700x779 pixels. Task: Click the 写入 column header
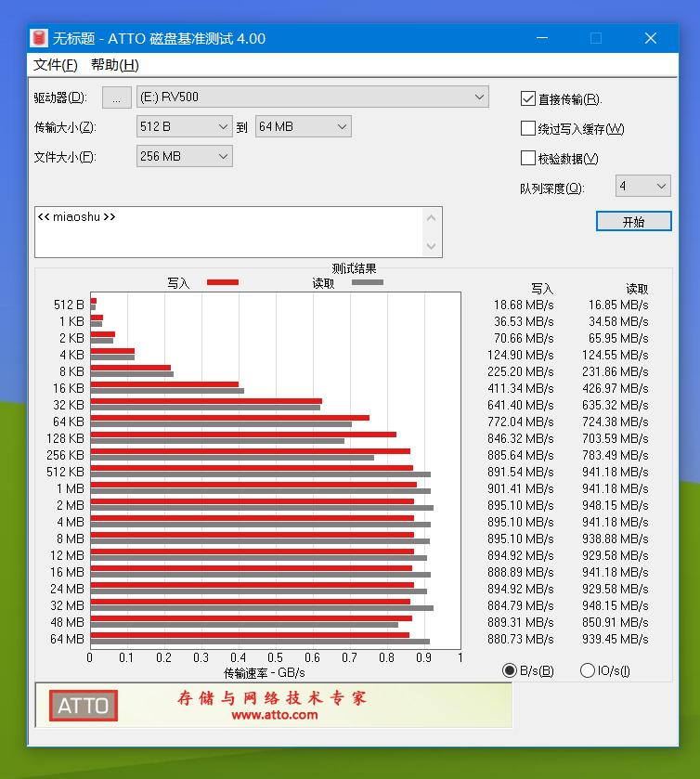(x=541, y=289)
